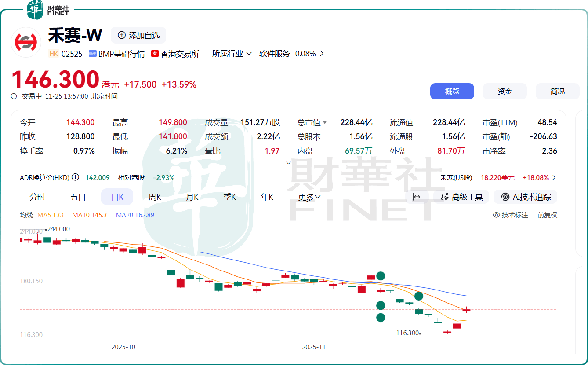Click the info icon beside ADR换算价(HKD)

[76, 177]
